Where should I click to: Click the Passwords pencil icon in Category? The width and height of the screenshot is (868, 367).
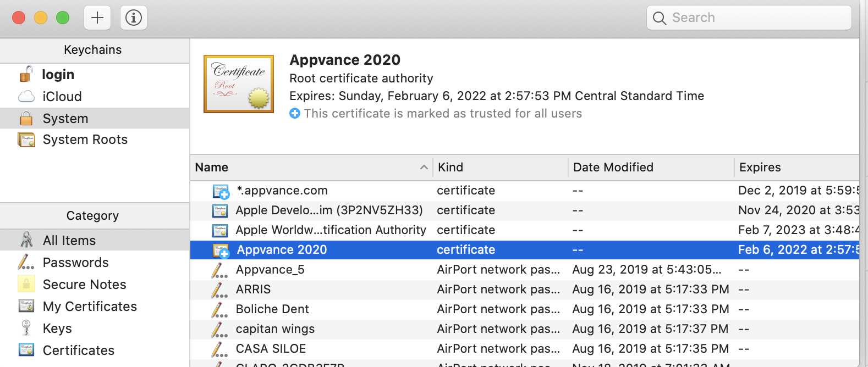(x=26, y=262)
